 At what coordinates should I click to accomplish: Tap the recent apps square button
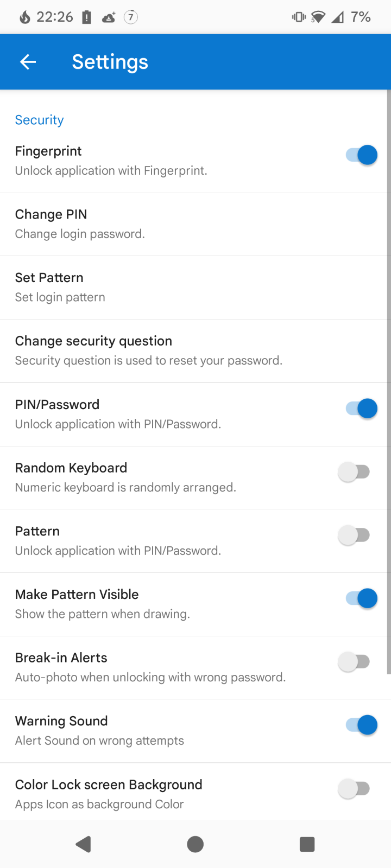point(307,844)
